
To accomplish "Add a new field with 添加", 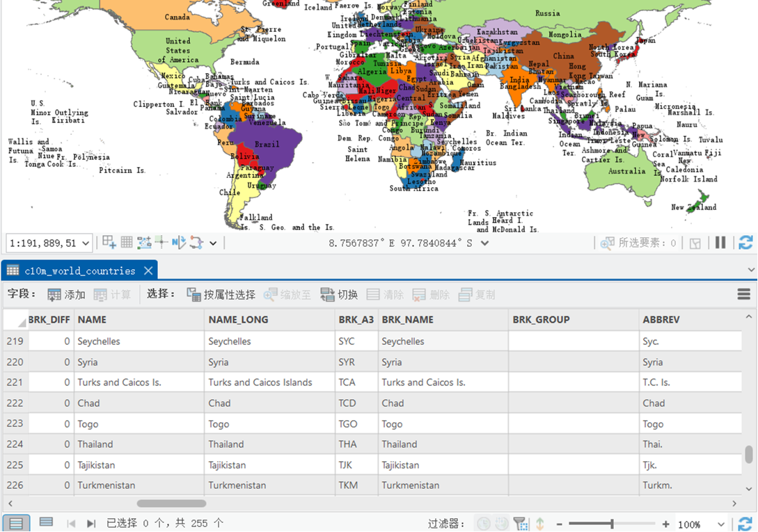I will tap(66, 295).
